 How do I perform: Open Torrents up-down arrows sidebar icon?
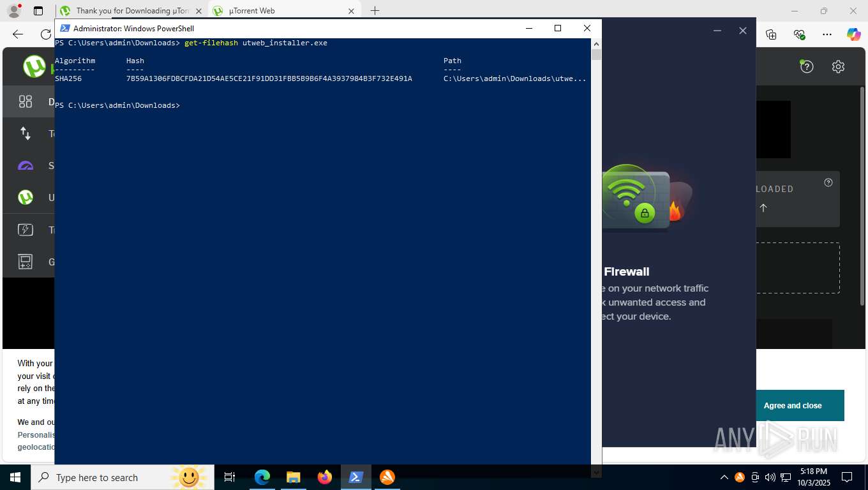pos(26,133)
